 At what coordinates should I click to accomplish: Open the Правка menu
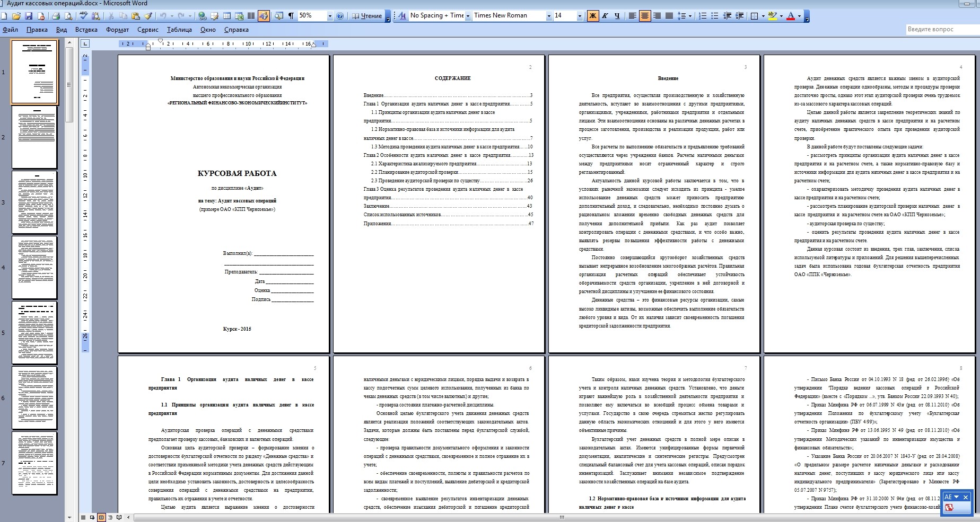pos(37,30)
